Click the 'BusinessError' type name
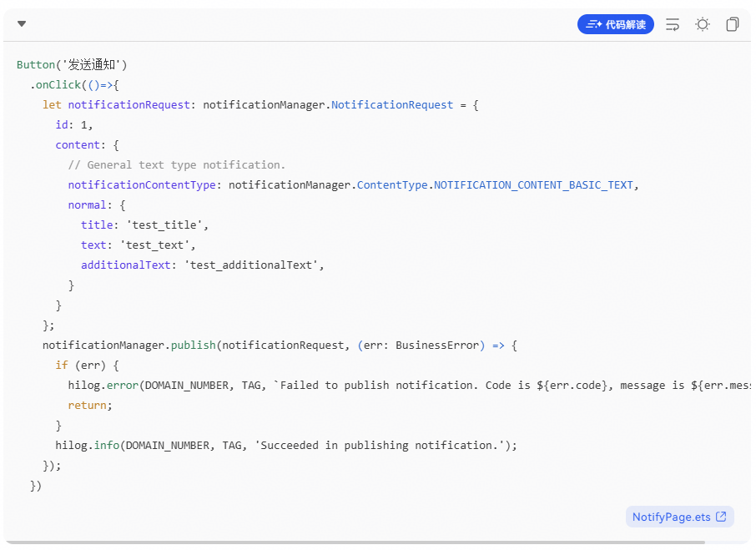 [x=437, y=346]
